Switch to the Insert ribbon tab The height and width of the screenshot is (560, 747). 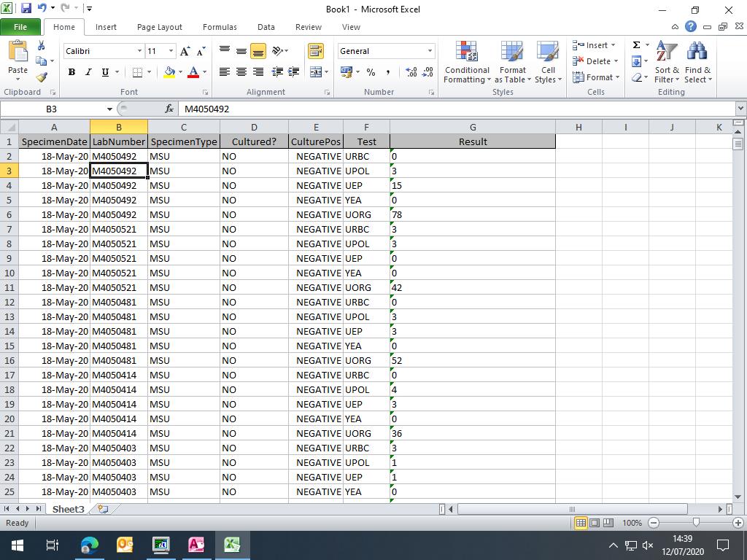[x=106, y=27]
